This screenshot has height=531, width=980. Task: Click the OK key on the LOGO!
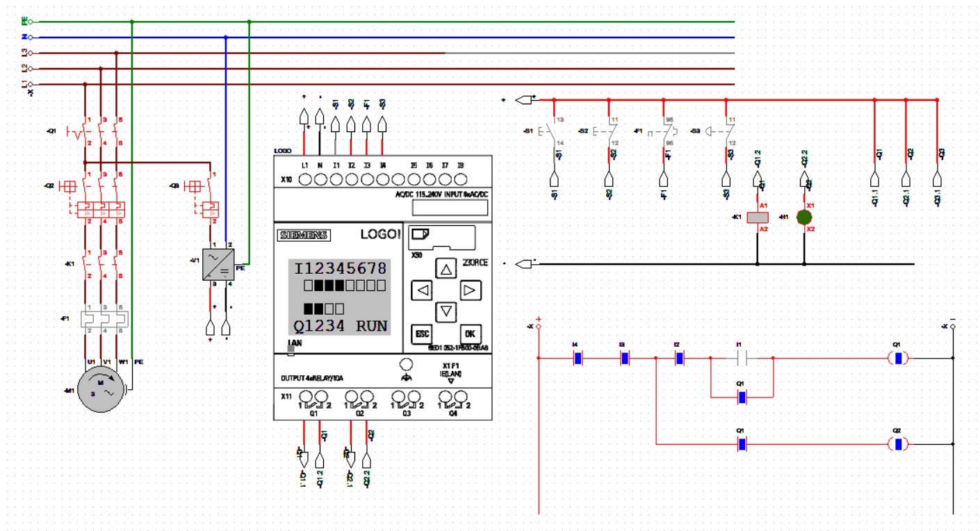tap(471, 334)
